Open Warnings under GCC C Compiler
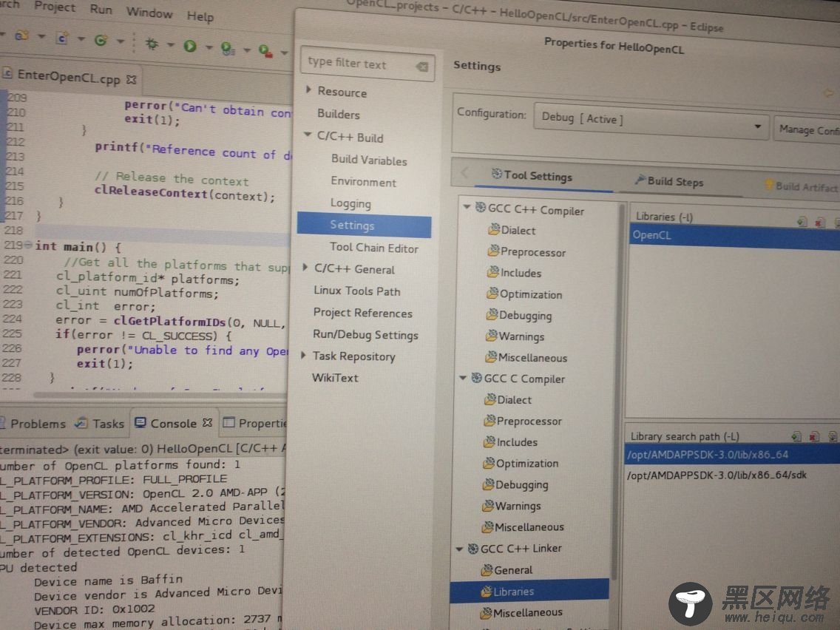This screenshot has width=840, height=630. (512, 506)
